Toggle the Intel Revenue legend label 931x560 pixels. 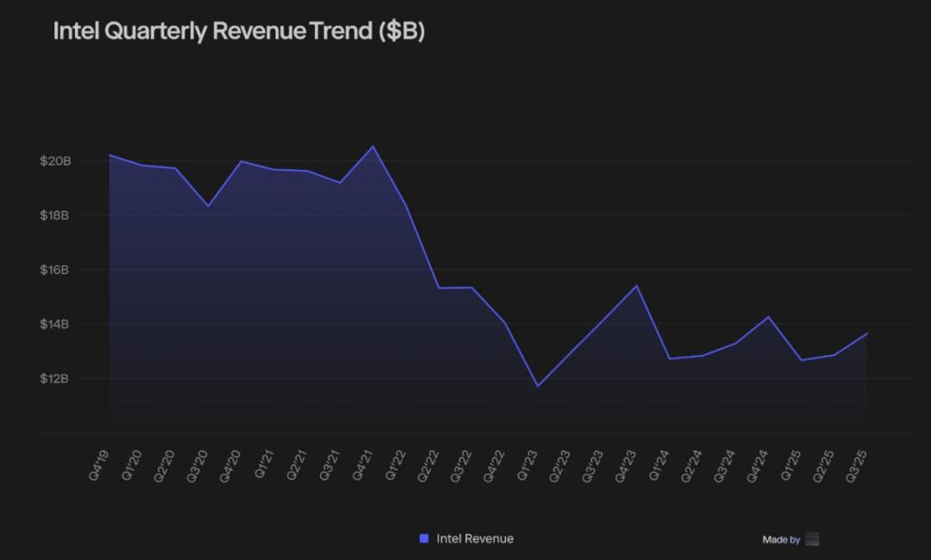coord(474,538)
